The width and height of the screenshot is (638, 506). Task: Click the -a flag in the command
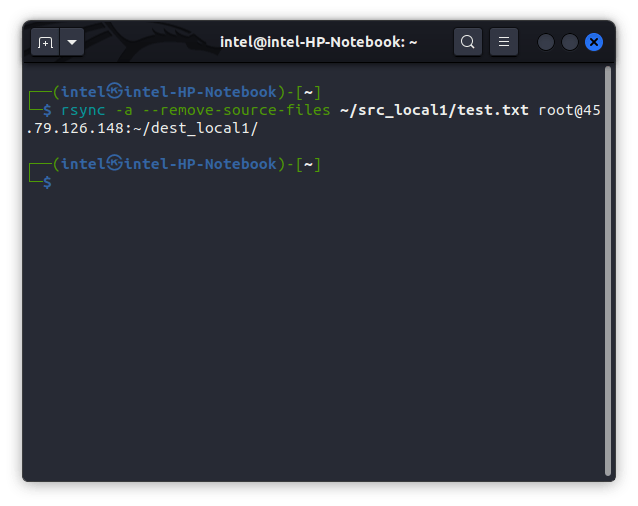(x=125, y=110)
